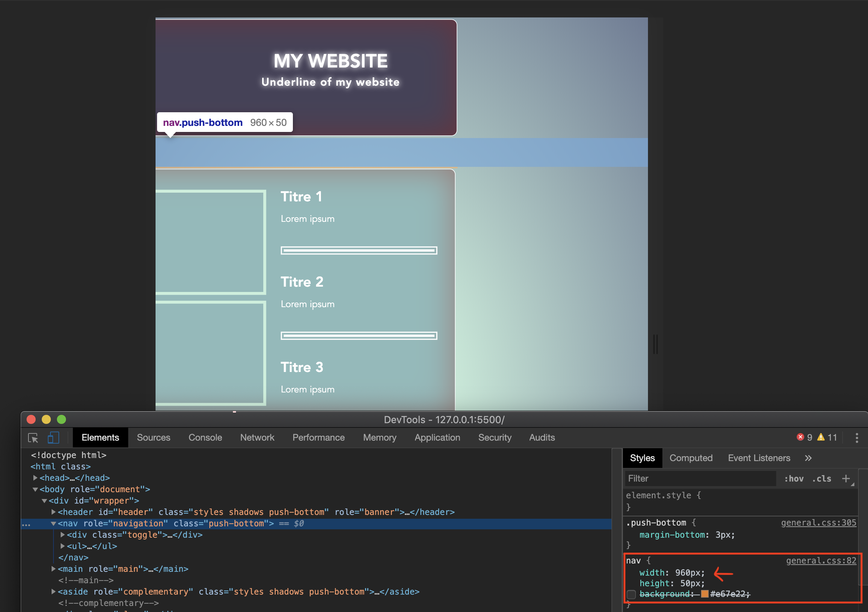The width and height of the screenshot is (868, 612).
Task: Click the orange #e67e22 color swatch
Action: [x=704, y=594]
